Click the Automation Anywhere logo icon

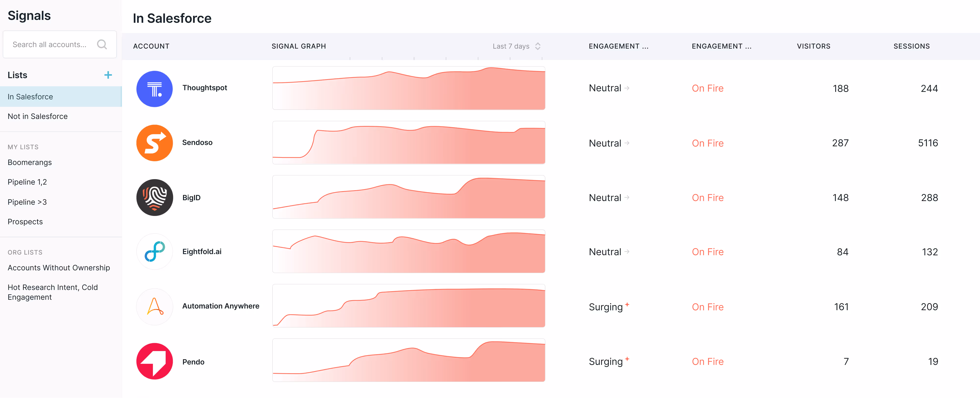154,306
